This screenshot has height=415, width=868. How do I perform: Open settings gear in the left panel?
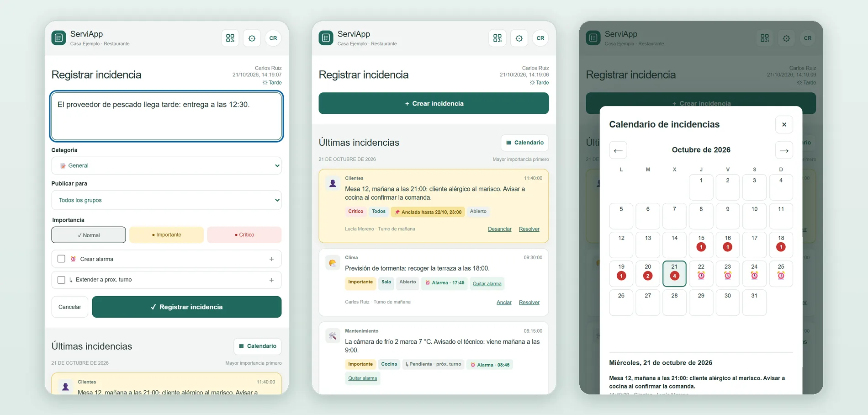(x=252, y=38)
